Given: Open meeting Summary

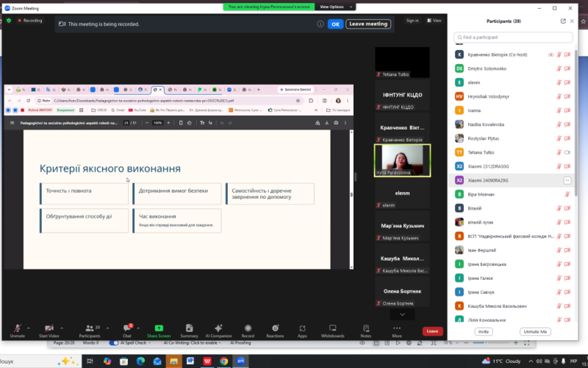Looking at the screenshot, I should pos(189,331).
